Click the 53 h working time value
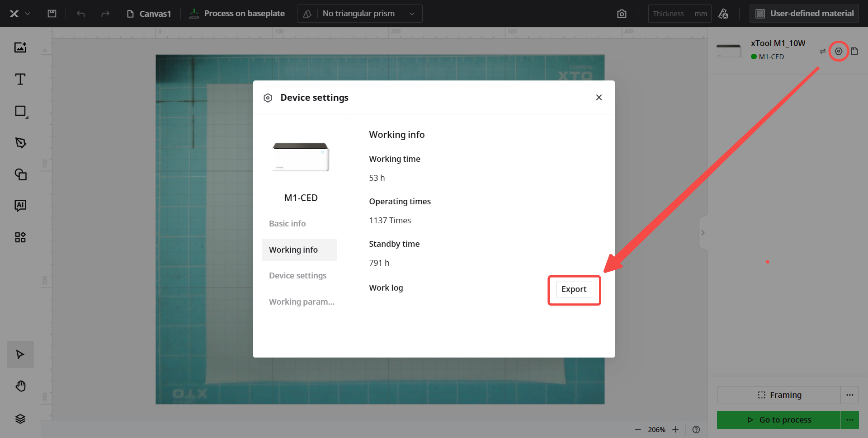 tap(377, 178)
